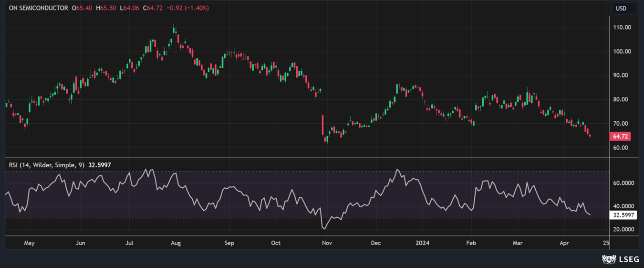Select the 2024 label on time axis
644x268 pixels.
pyautogui.click(x=422, y=243)
